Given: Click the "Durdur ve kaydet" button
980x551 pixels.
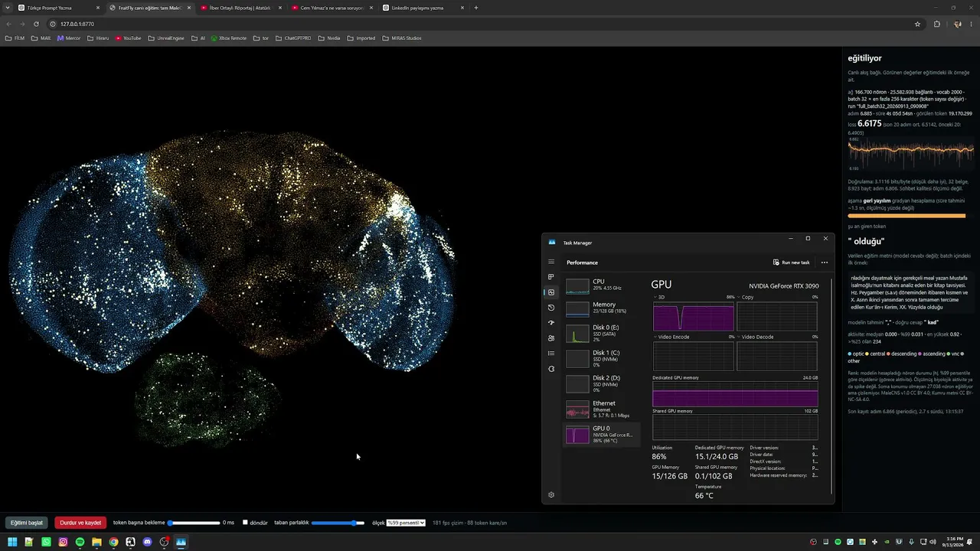Looking at the screenshot, I should [80, 523].
